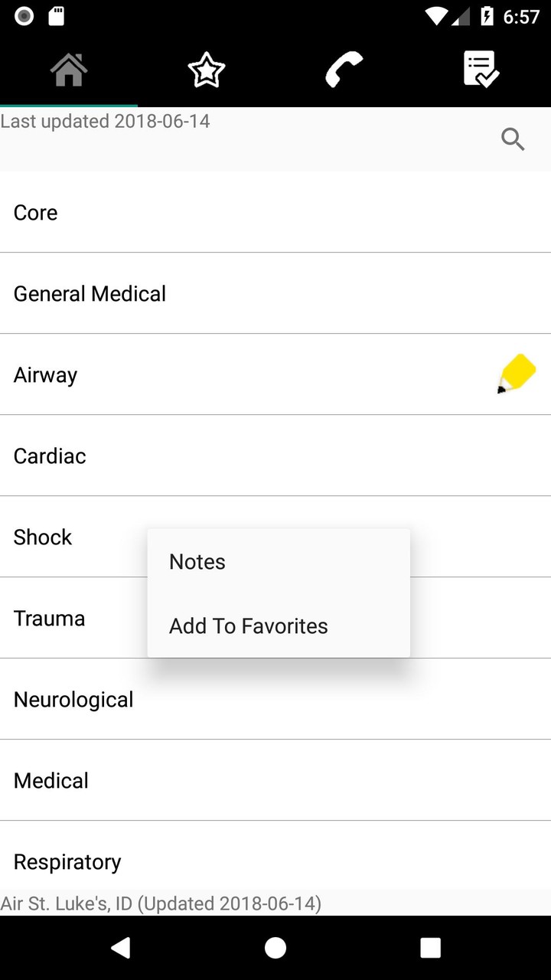The height and width of the screenshot is (980, 551).
Task: Select the Trauma category
Action: pos(49,618)
